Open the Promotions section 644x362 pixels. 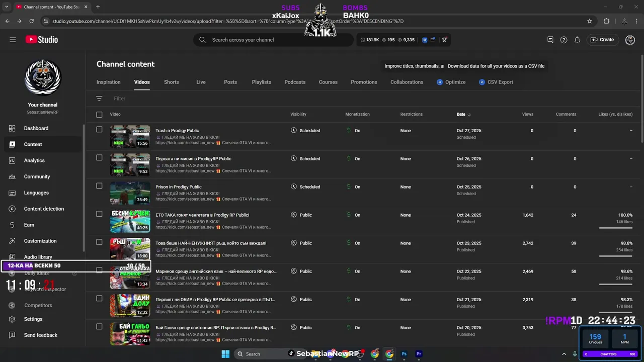point(364,82)
